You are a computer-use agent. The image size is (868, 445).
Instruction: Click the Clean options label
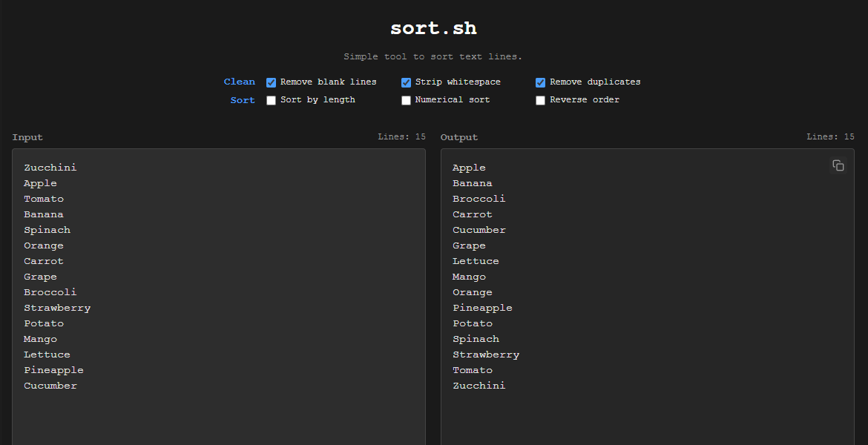pyautogui.click(x=239, y=82)
